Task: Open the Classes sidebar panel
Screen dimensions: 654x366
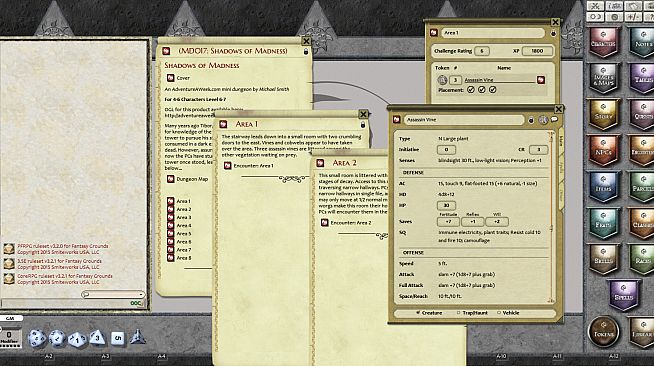Action: pos(642,223)
